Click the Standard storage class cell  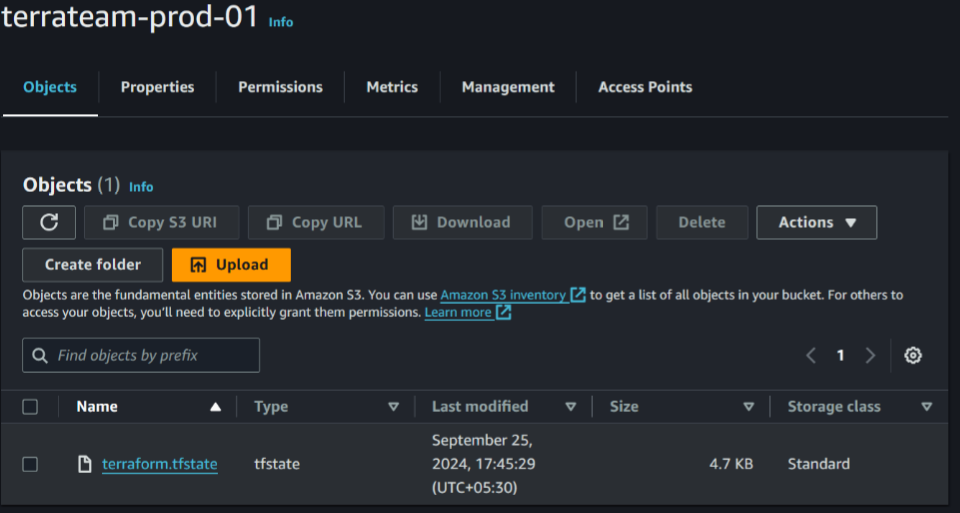[819, 464]
